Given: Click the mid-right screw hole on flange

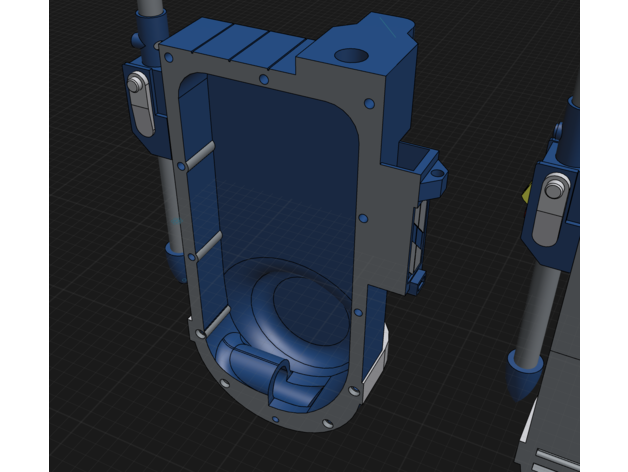Looking at the screenshot, I should pos(363,217).
